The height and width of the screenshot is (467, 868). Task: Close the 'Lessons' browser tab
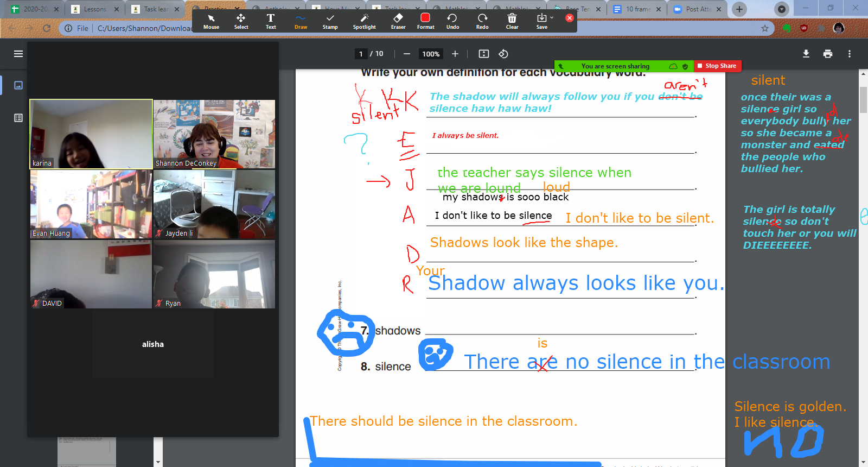point(117,9)
